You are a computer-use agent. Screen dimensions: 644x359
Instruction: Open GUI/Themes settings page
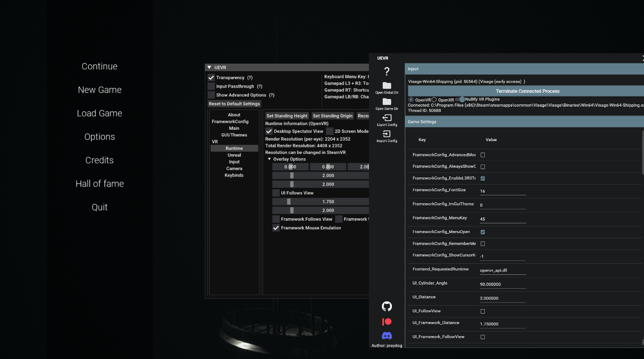pyautogui.click(x=234, y=135)
